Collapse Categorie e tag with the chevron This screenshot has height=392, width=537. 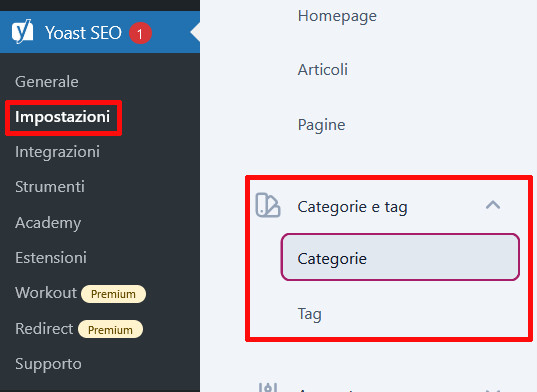pyautogui.click(x=493, y=205)
